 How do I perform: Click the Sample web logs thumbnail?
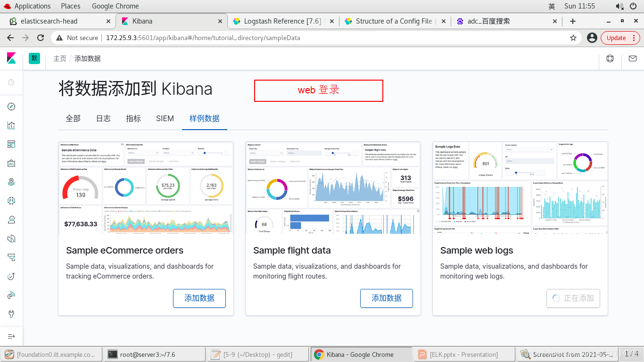pyautogui.click(x=520, y=188)
